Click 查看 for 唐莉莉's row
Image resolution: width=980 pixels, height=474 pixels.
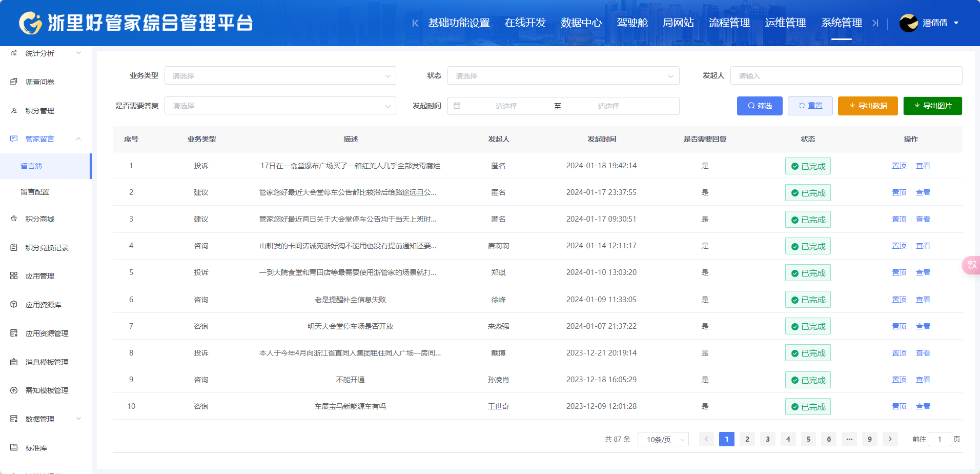(x=923, y=246)
